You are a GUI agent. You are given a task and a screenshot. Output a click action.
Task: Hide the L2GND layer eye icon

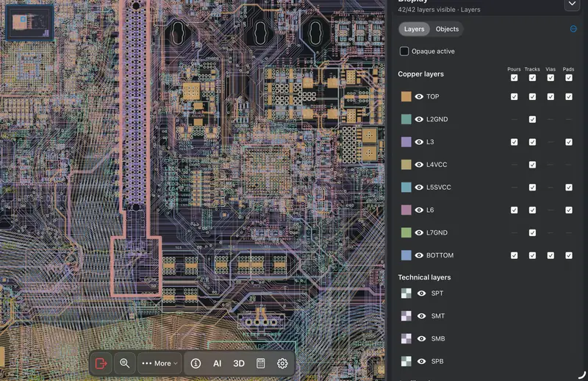tap(419, 119)
